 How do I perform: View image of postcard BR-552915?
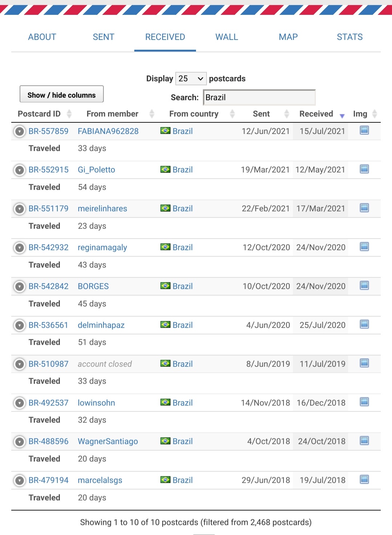tap(364, 169)
